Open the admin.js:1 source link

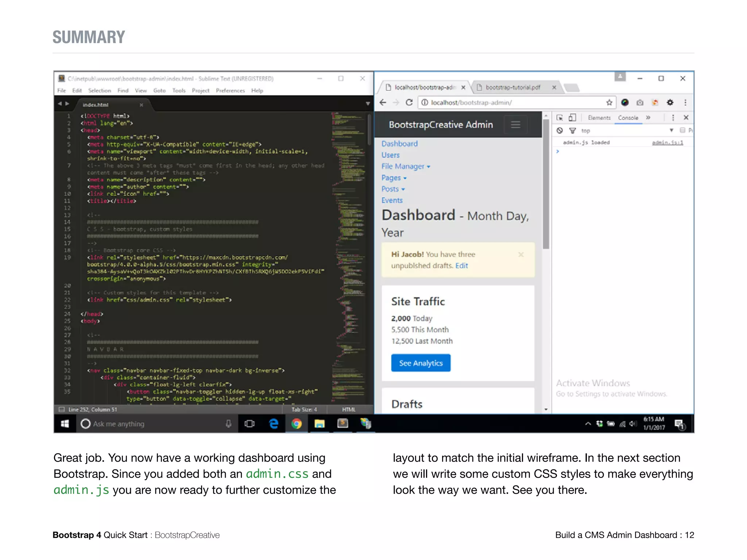click(667, 143)
